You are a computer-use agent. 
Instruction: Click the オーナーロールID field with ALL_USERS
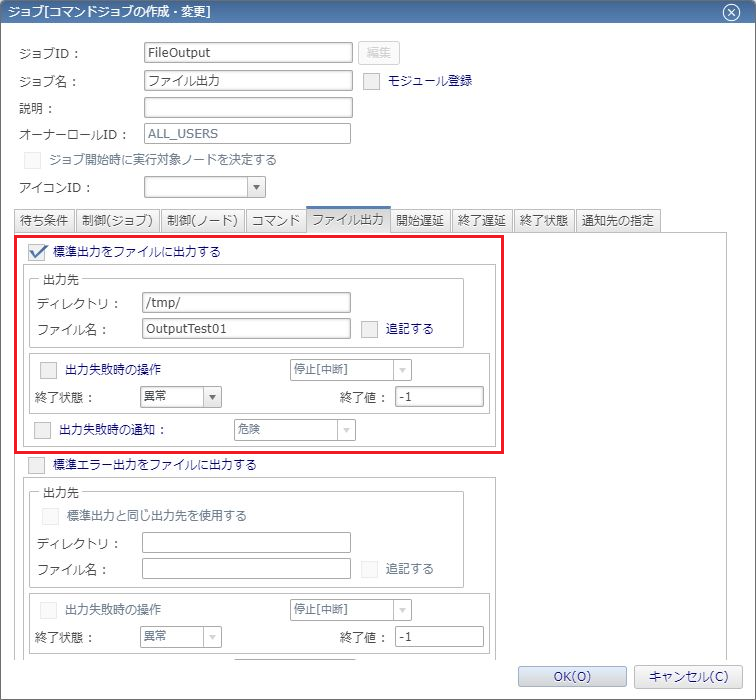click(x=247, y=134)
